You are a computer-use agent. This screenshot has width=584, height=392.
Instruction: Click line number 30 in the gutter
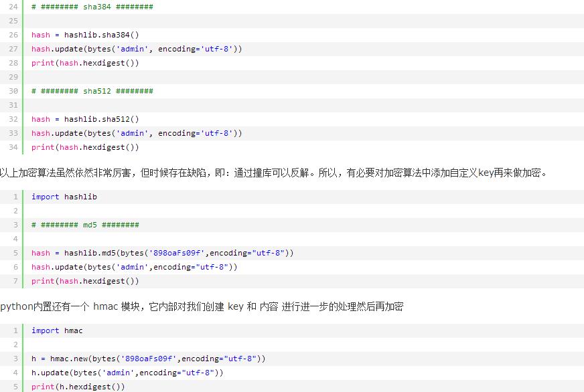[x=13, y=91]
